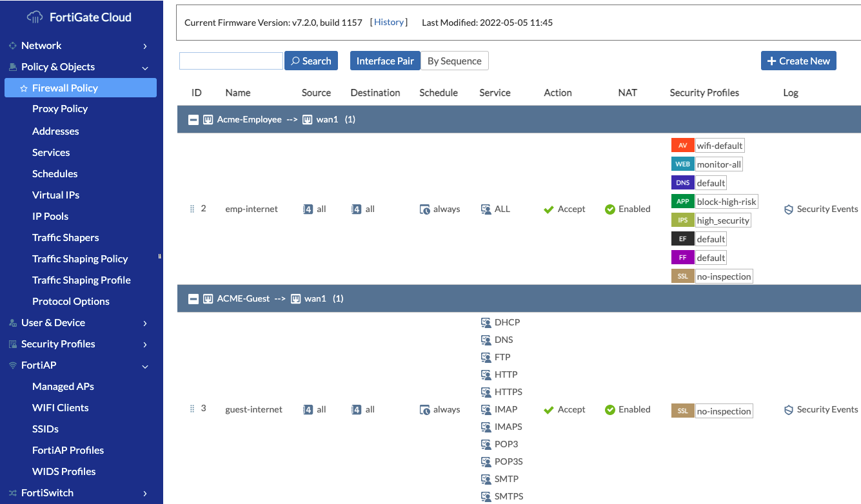Expand the FortiSwitch menu chevron
The height and width of the screenshot is (504, 861).
[x=145, y=494]
